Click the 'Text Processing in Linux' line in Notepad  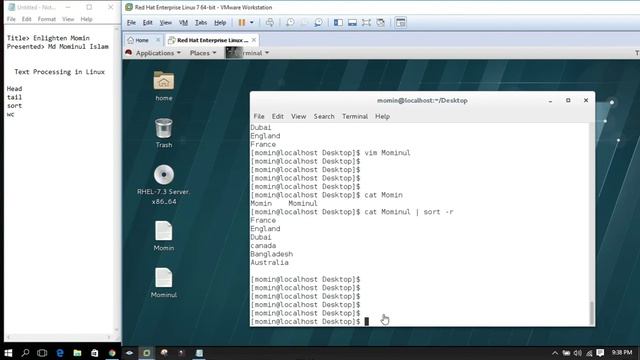(60, 72)
